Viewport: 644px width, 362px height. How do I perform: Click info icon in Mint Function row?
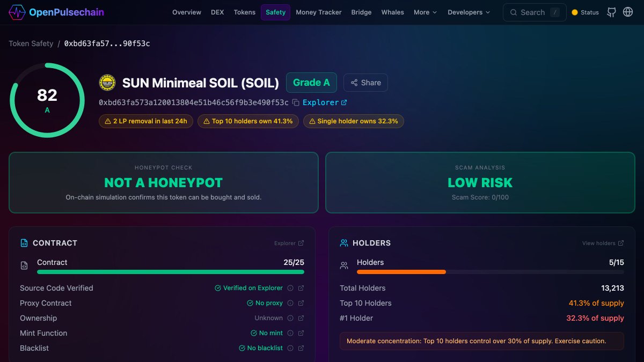290,333
